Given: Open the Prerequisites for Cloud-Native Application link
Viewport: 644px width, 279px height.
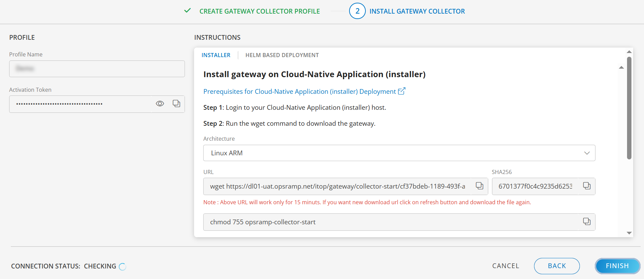Looking at the screenshot, I should click(x=299, y=91).
